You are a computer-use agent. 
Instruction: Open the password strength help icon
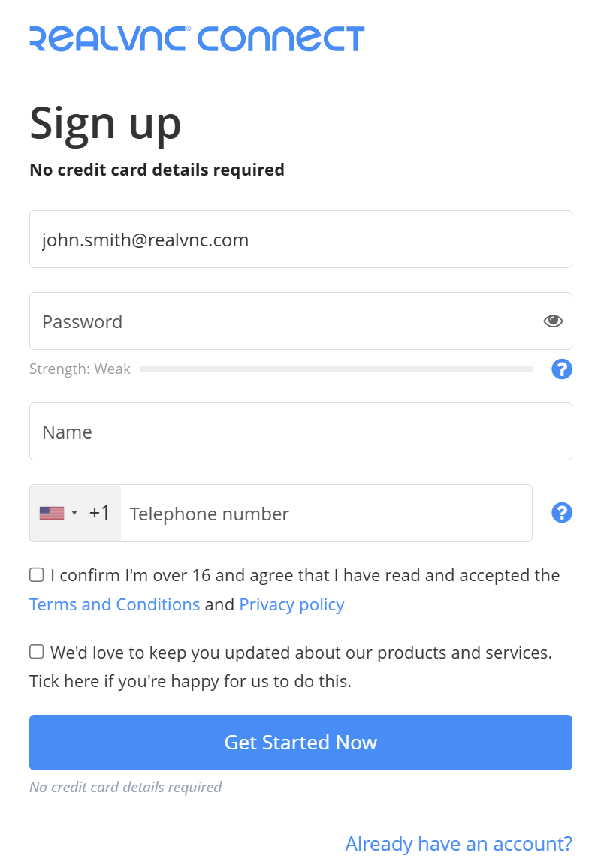pyautogui.click(x=562, y=369)
